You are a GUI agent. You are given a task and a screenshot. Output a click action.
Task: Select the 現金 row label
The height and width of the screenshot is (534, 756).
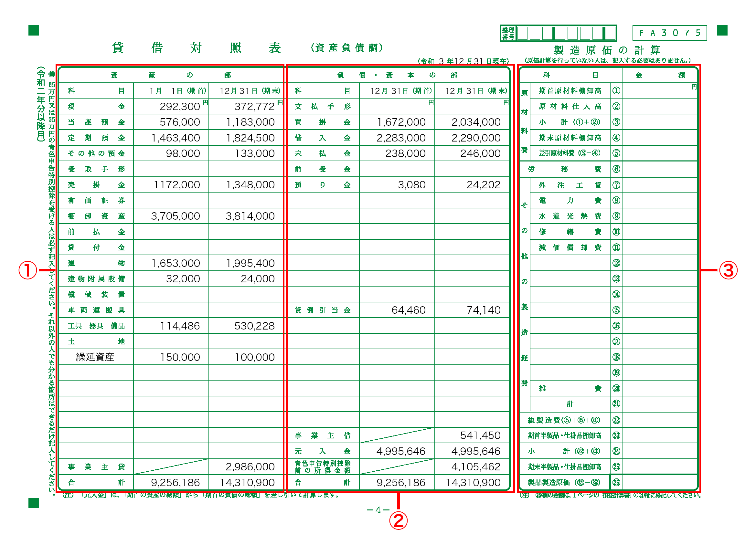pos(96,106)
